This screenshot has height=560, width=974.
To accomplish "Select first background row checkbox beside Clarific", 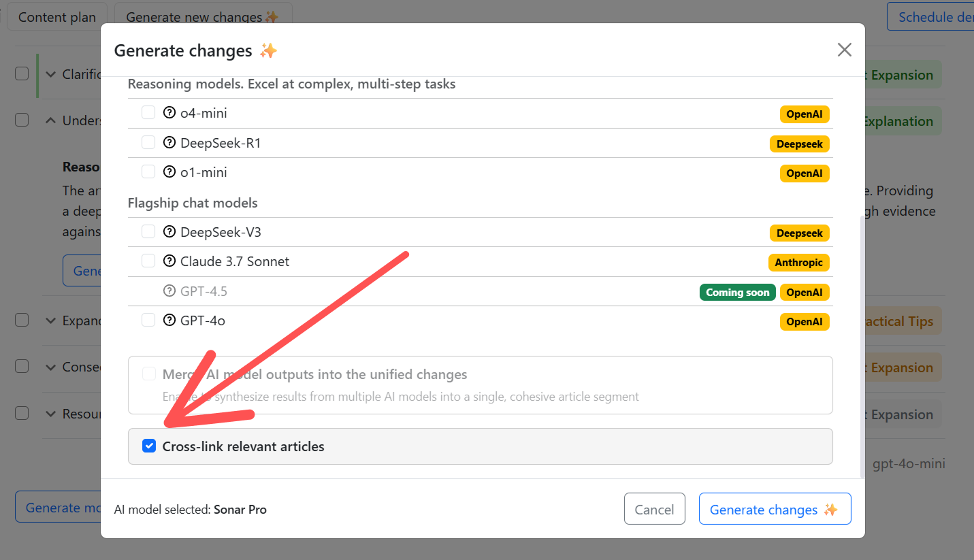I will [22, 73].
